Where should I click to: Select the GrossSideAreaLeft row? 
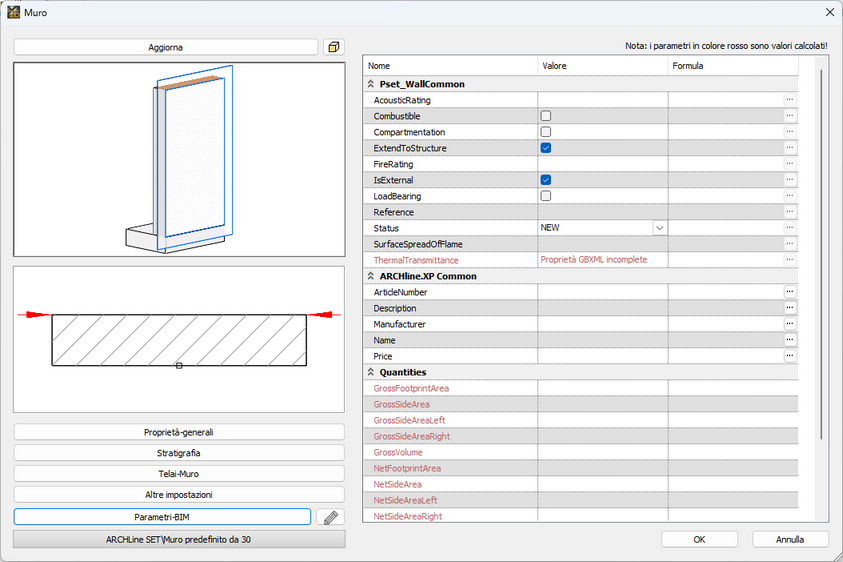pos(581,420)
